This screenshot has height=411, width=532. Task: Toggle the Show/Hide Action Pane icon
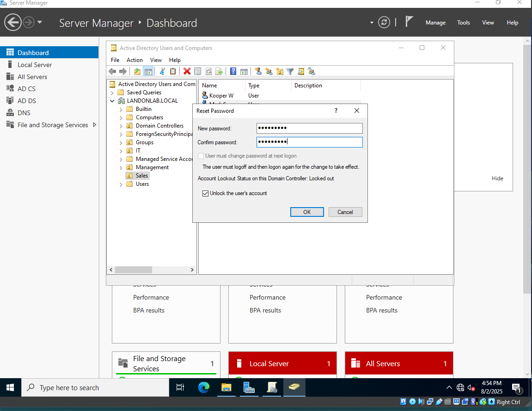coord(244,71)
